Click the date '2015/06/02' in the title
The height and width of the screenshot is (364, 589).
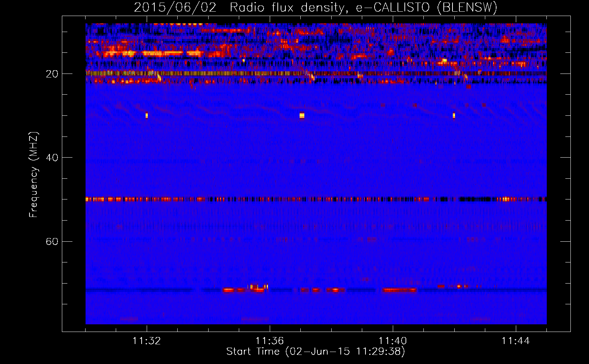[175, 8]
